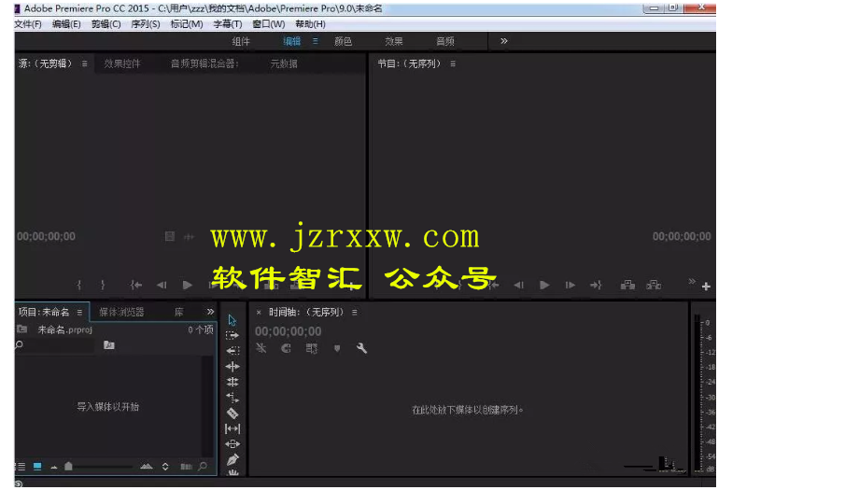
Task: Click the project panel search field
Action: [55, 345]
